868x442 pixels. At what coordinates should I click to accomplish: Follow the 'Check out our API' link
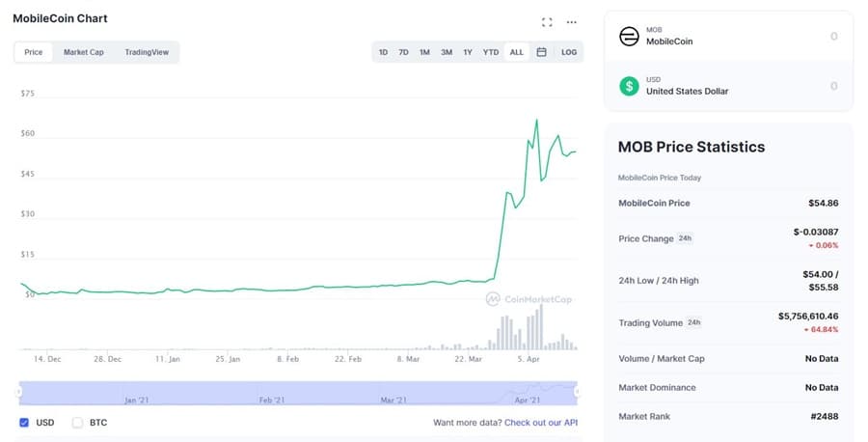[540, 423]
